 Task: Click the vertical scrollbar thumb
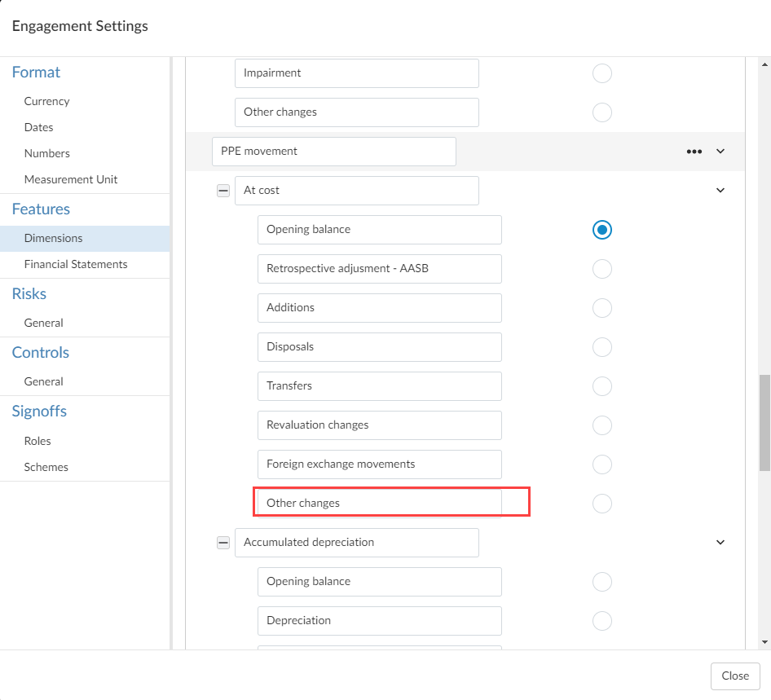[764, 422]
